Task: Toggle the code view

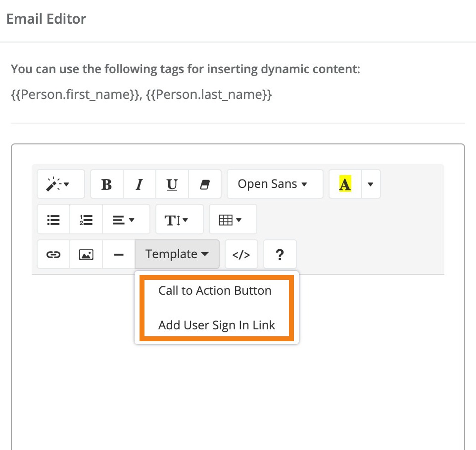Action: pos(241,254)
